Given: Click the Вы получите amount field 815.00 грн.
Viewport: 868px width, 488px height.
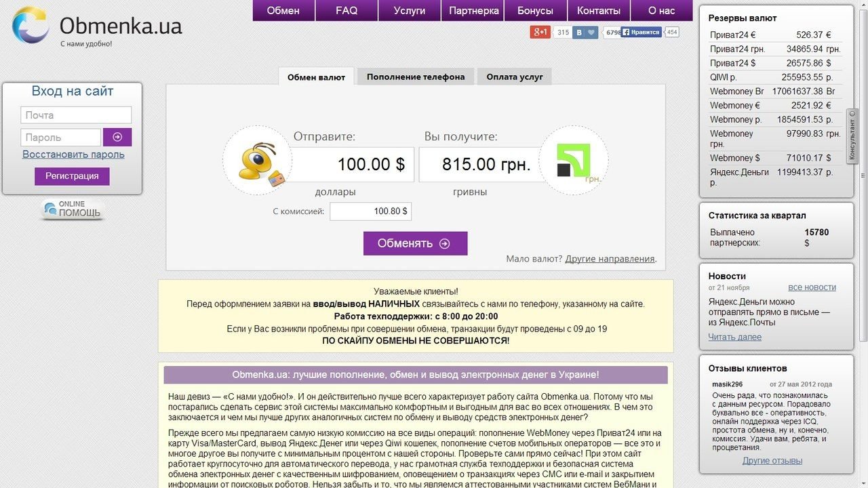Looking at the screenshot, I should 479,164.
